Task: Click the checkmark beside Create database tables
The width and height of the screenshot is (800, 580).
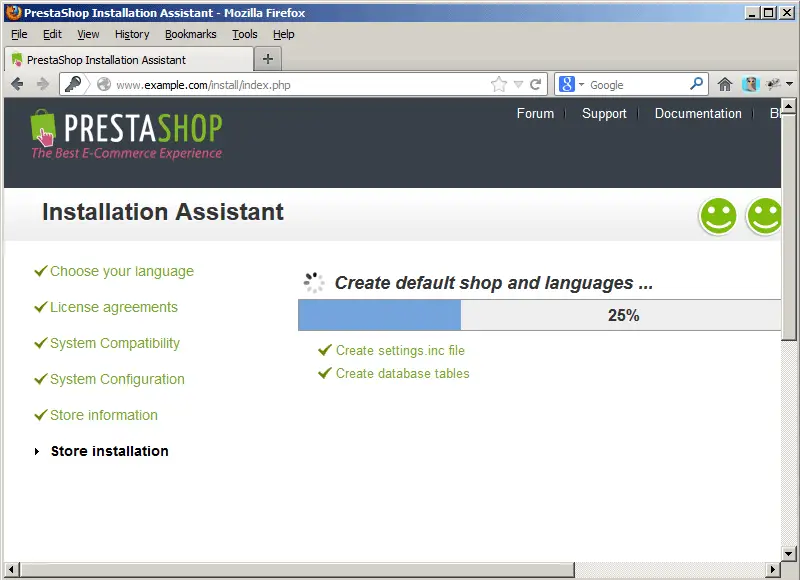Action: click(x=324, y=373)
